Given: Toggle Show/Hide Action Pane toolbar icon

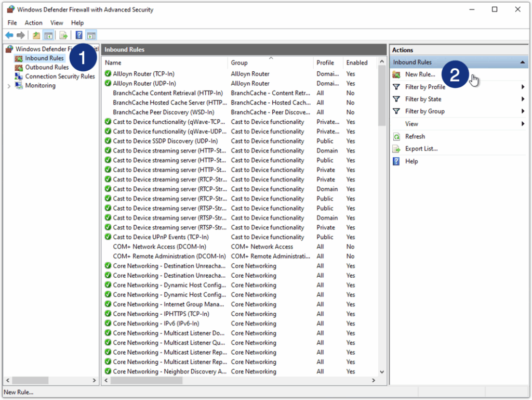Looking at the screenshot, I should coord(91,35).
